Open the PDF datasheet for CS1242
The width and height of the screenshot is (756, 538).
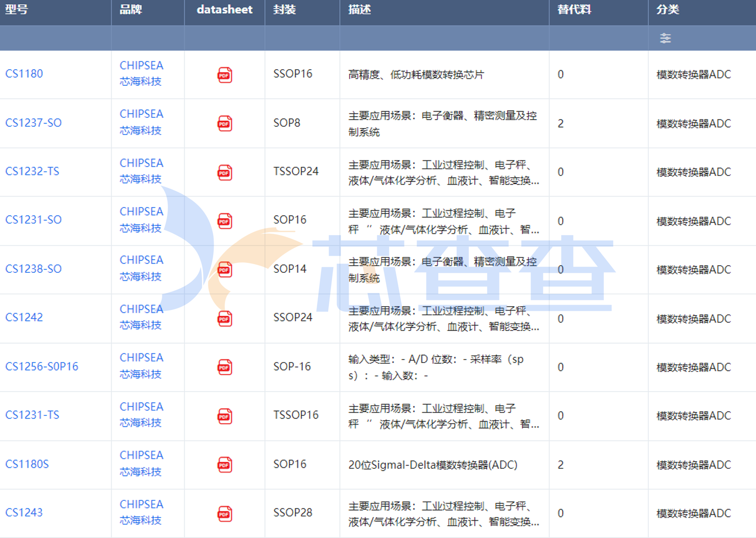click(225, 319)
